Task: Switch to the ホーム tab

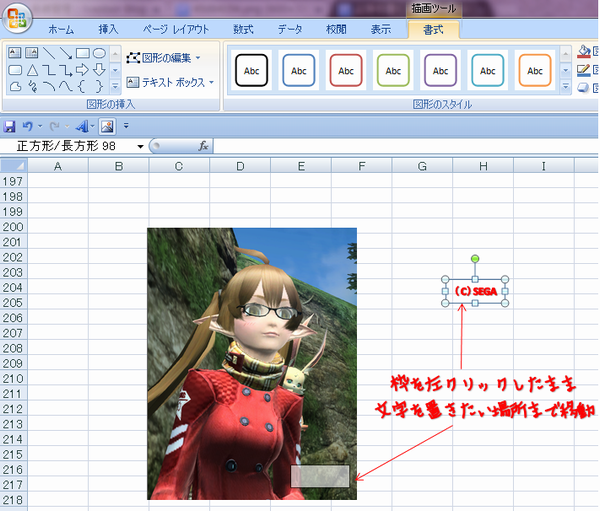Action: click(x=61, y=29)
